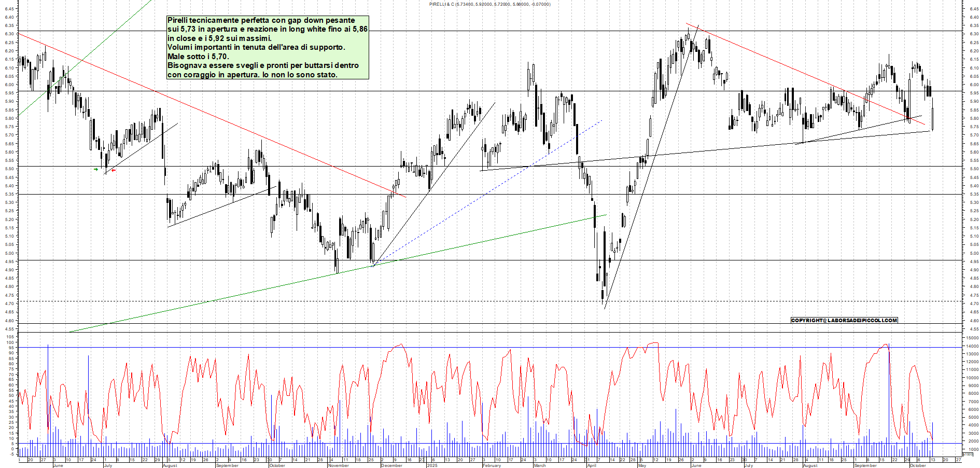Click the PIRELLI & C chart title
The height and width of the screenshot is (468, 980).
click(x=489, y=4)
